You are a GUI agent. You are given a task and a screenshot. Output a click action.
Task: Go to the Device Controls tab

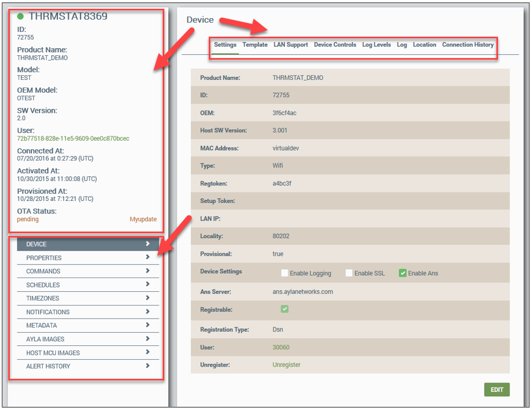(335, 45)
